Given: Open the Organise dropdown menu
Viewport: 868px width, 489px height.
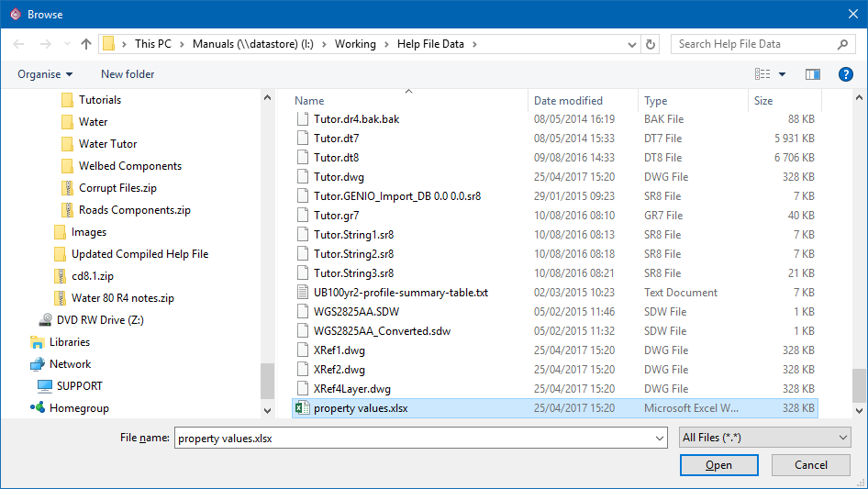Looking at the screenshot, I should (x=44, y=74).
